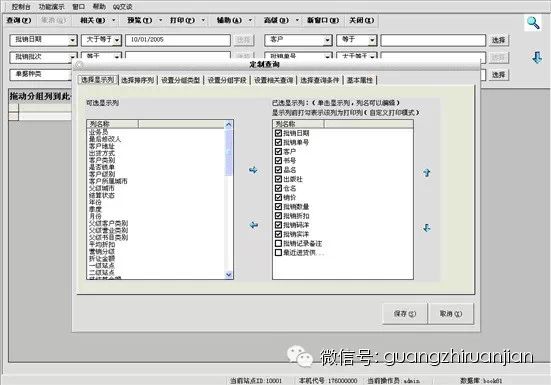Click the available columns scrollbar thumb
Viewport: 551px width, 385px height.
[228, 153]
